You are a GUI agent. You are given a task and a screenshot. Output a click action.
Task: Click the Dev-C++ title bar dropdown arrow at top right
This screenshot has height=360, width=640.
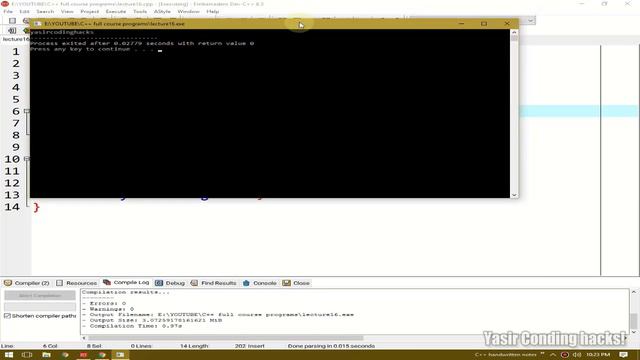[531, 20]
